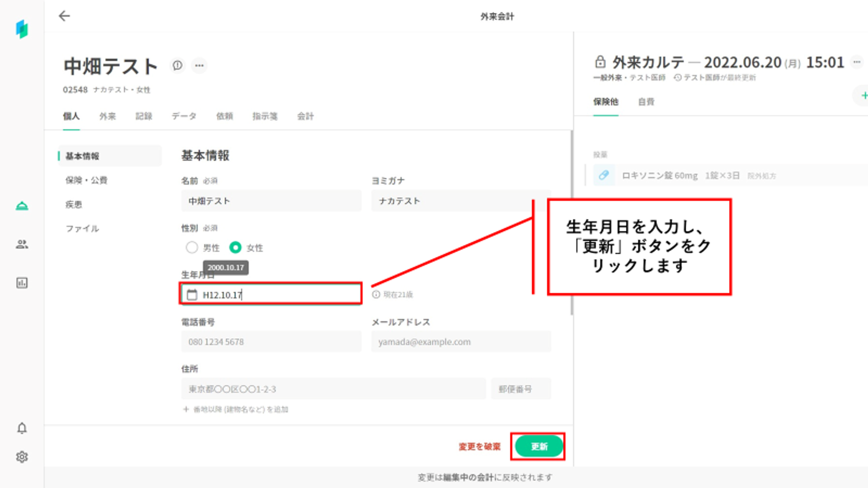
Task: Click the back arrow icon
Action: (64, 16)
